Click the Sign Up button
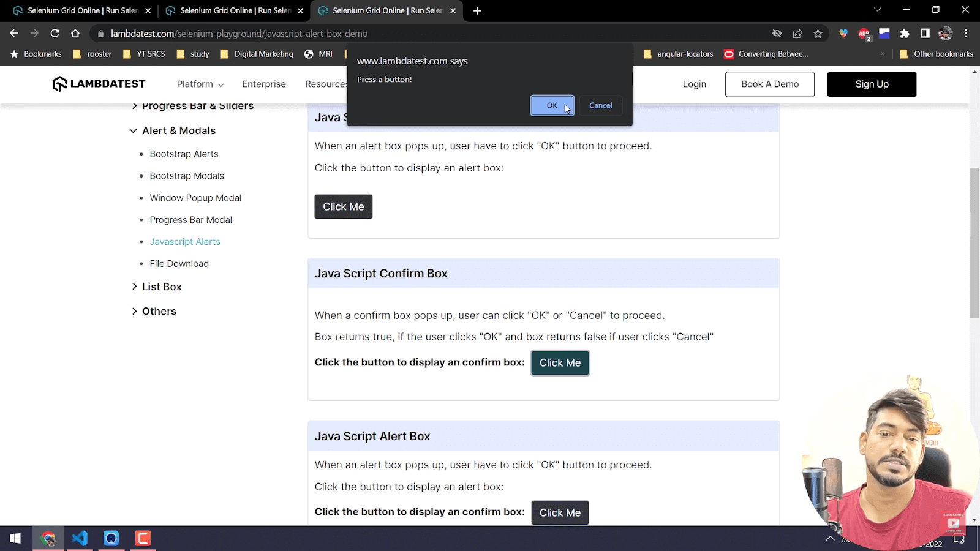 [872, 84]
